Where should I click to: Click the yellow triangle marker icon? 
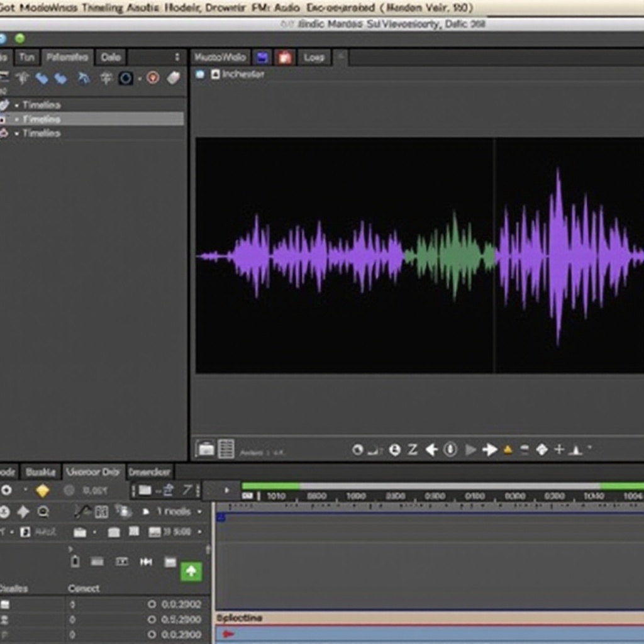508,450
